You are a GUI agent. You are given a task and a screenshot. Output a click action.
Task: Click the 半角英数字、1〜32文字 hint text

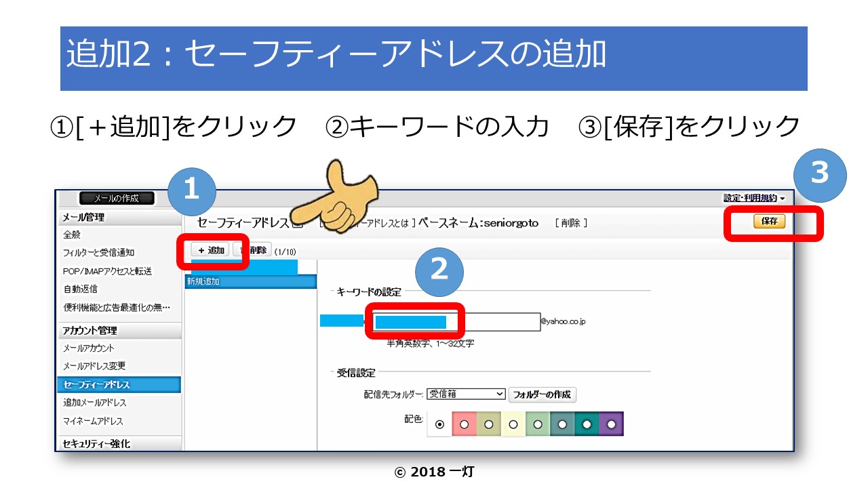point(430,344)
